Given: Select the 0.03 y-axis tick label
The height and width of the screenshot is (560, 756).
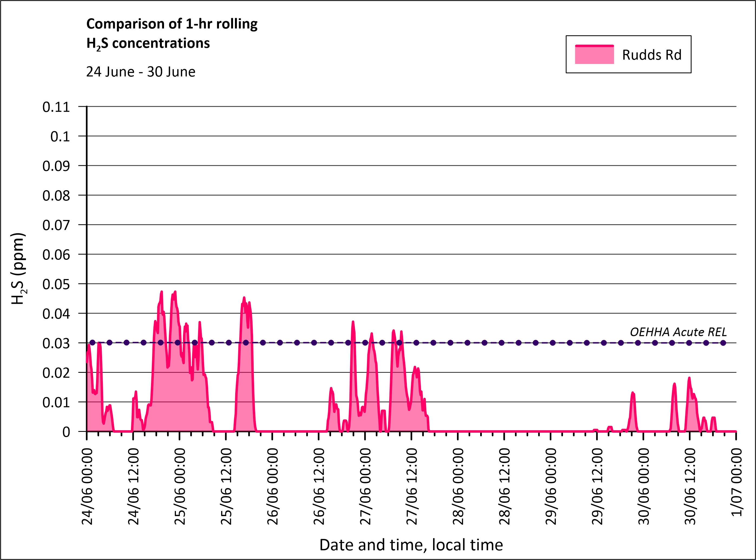Looking at the screenshot, I should coord(56,343).
